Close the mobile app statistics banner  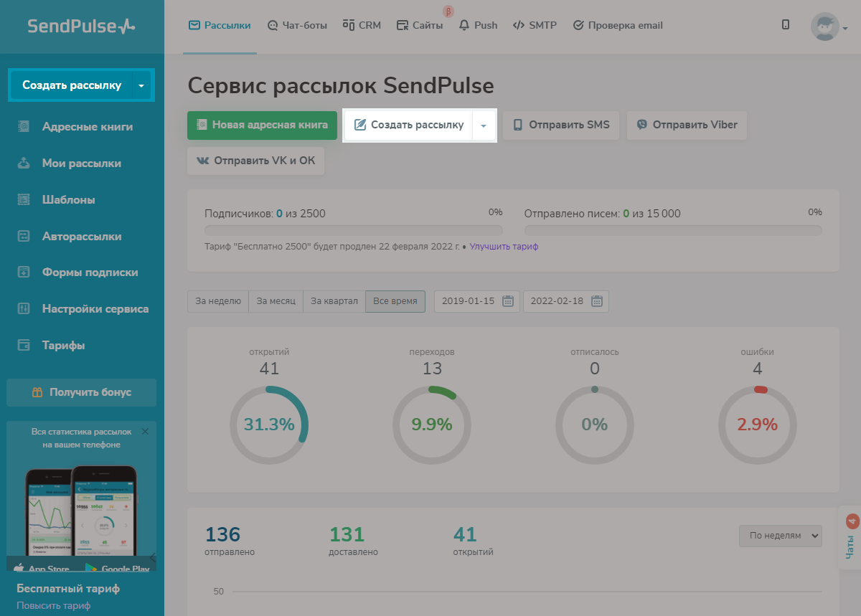[x=145, y=431]
